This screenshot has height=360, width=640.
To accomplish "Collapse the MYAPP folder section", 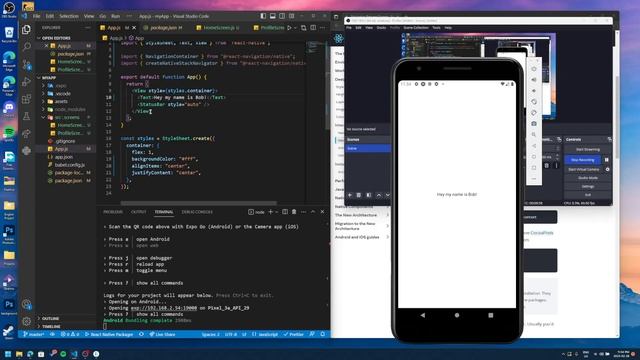I will click(x=49, y=78).
